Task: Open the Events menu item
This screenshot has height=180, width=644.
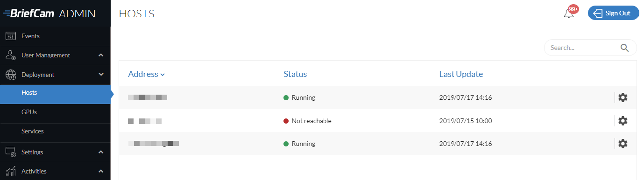Action: pos(55,36)
